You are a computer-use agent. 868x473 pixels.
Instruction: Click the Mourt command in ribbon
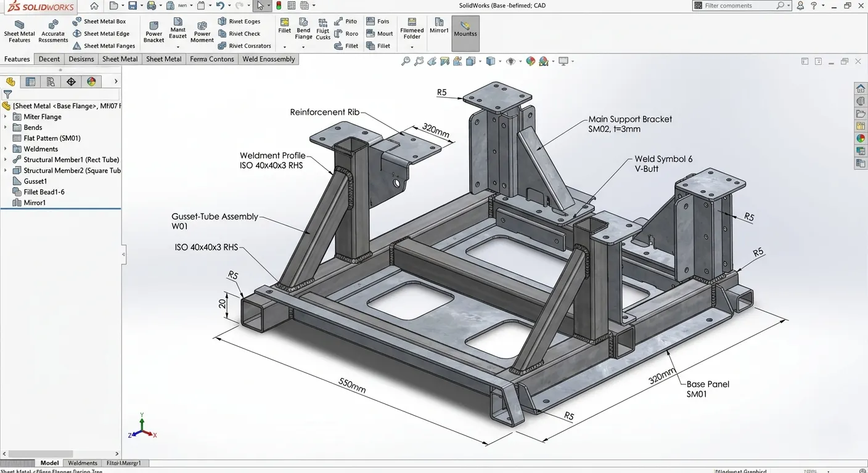(x=380, y=34)
